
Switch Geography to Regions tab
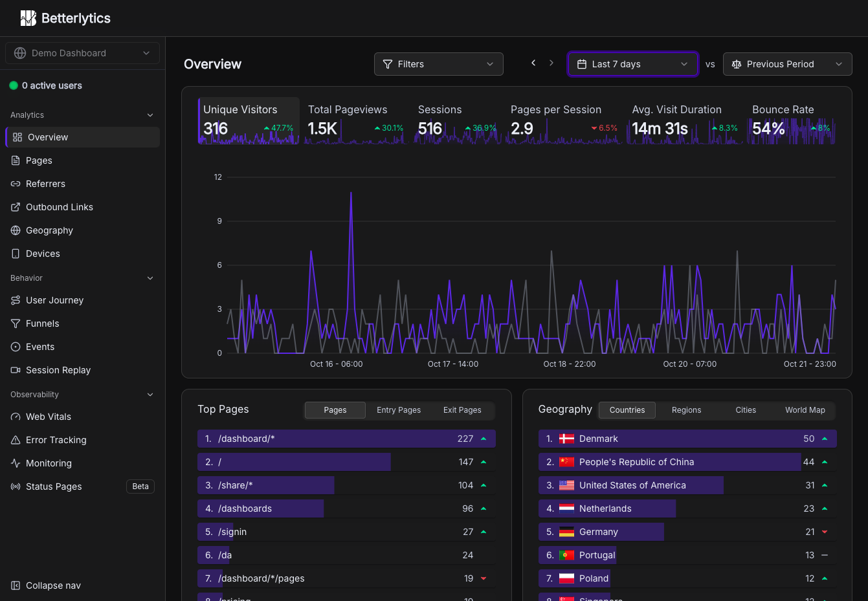pyautogui.click(x=686, y=410)
